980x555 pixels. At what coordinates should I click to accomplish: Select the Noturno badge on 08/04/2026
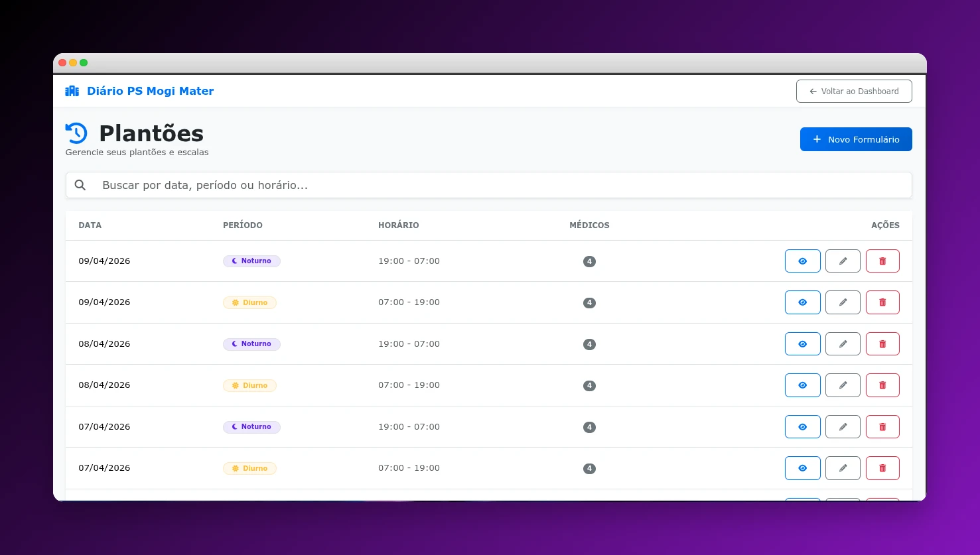click(251, 344)
